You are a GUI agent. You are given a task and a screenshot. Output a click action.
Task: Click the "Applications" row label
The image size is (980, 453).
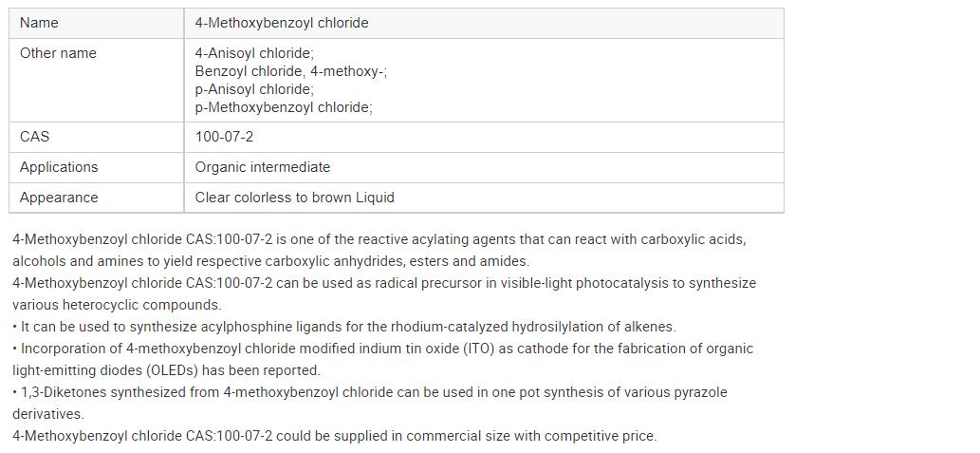tap(59, 167)
